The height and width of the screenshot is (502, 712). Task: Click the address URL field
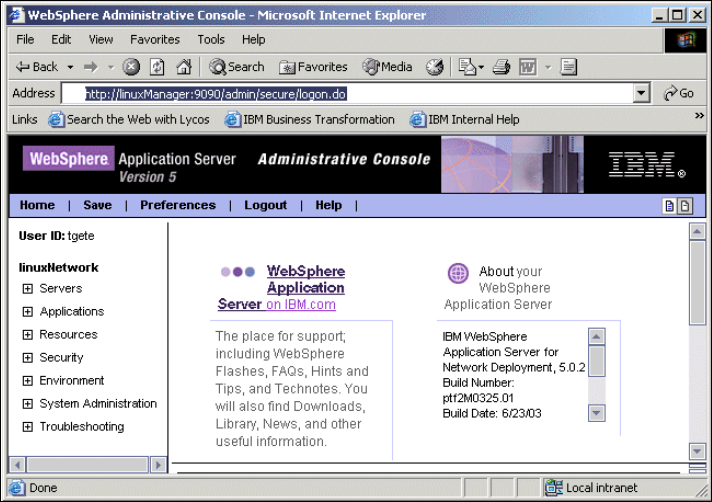pyautogui.click(x=347, y=94)
